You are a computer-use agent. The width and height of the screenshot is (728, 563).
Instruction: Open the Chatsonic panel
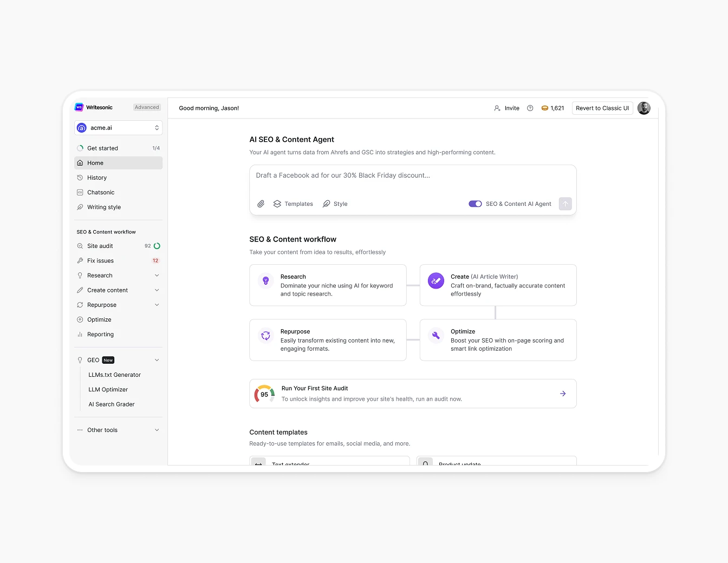pyautogui.click(x=101, y=192)
